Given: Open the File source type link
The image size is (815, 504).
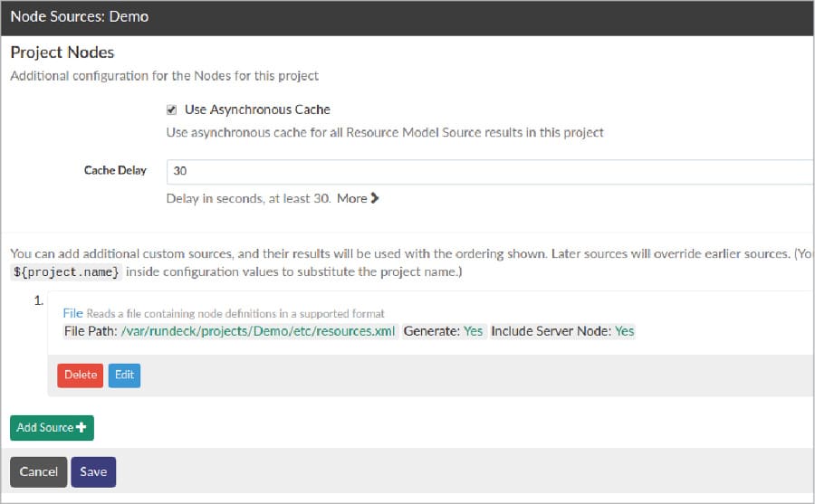Looking at the screenshot, I should [x=72, y=313].
